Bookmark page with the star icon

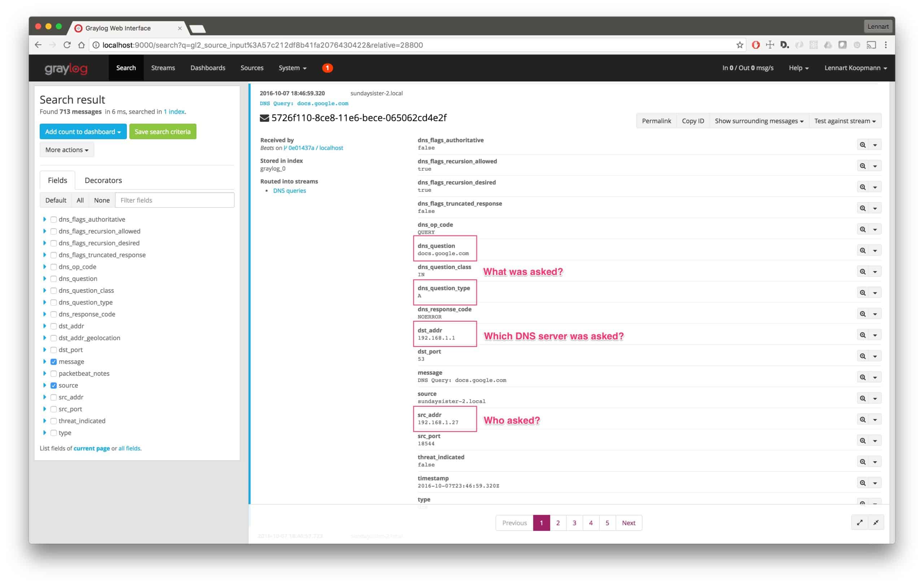point(740,45)
